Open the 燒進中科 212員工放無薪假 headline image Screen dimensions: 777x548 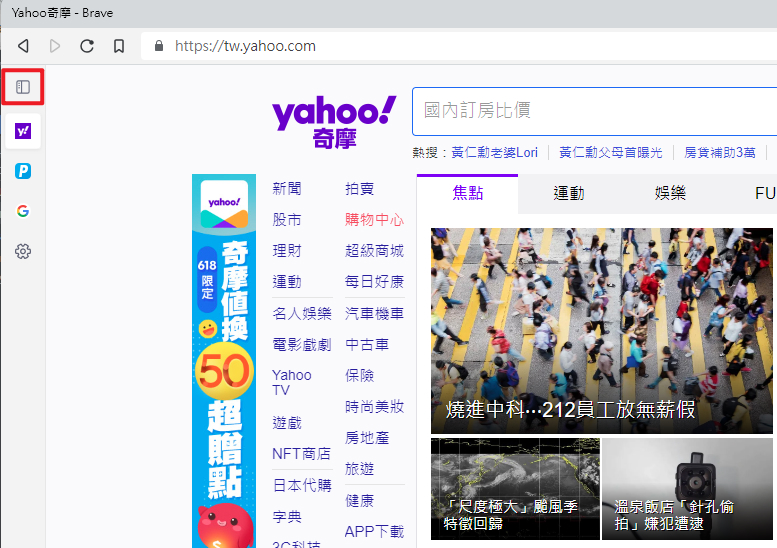tap(602, 331)
